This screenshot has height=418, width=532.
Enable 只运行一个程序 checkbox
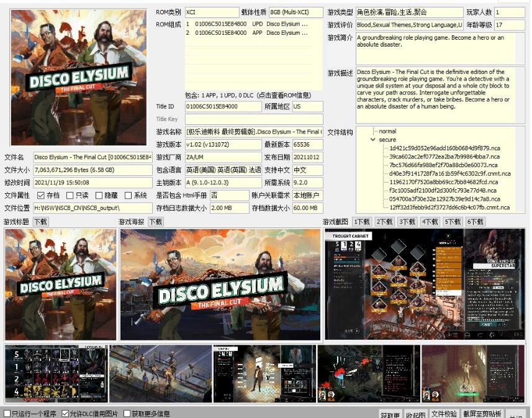[x=7, y=413]
